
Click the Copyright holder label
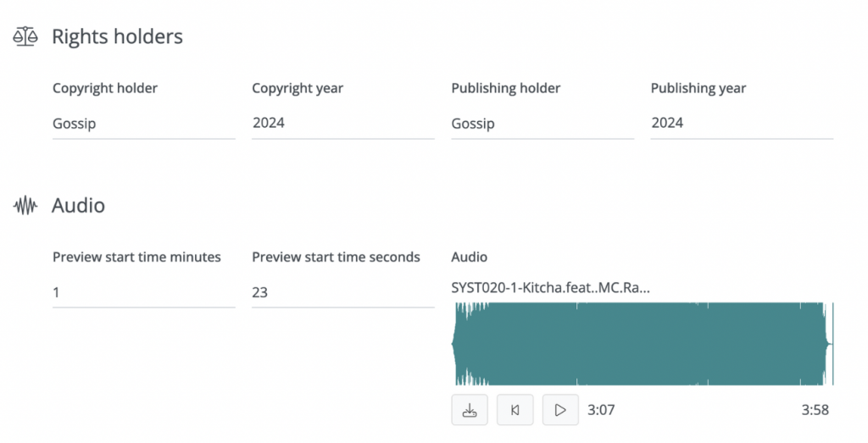tap(105, 88)
